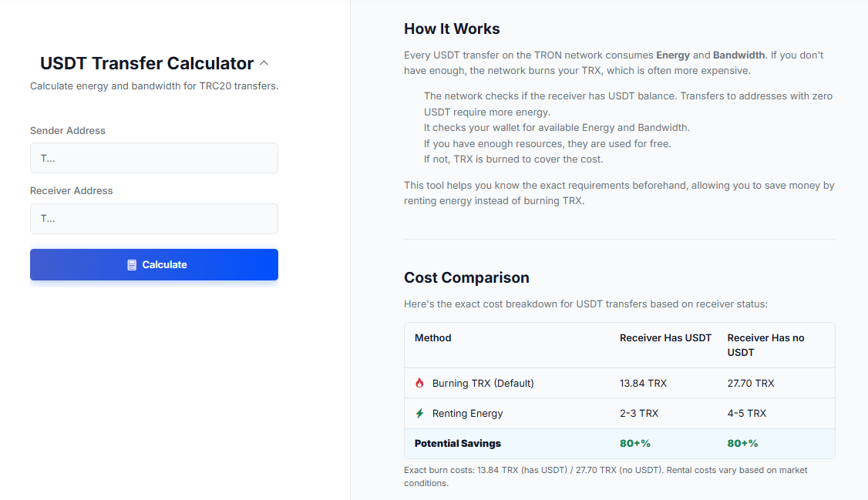Select the How It Works heading
The height and width of the screenshot is (500, 868).
(452, 29)
